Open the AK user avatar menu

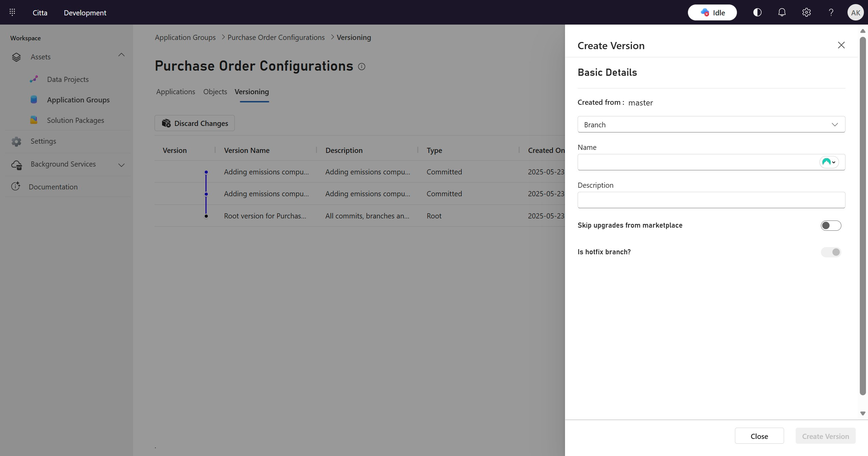[x=855, y=13]
